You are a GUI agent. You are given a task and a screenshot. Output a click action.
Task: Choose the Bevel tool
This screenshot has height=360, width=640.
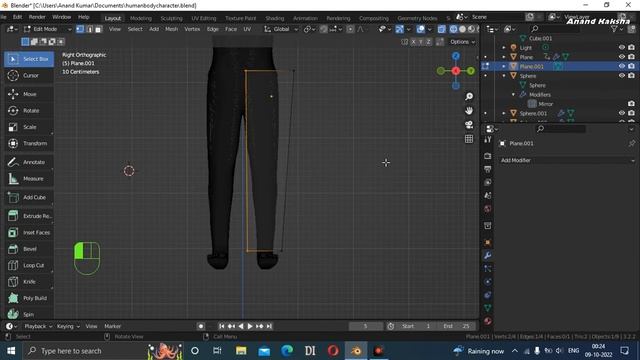[x=29, y=249]
